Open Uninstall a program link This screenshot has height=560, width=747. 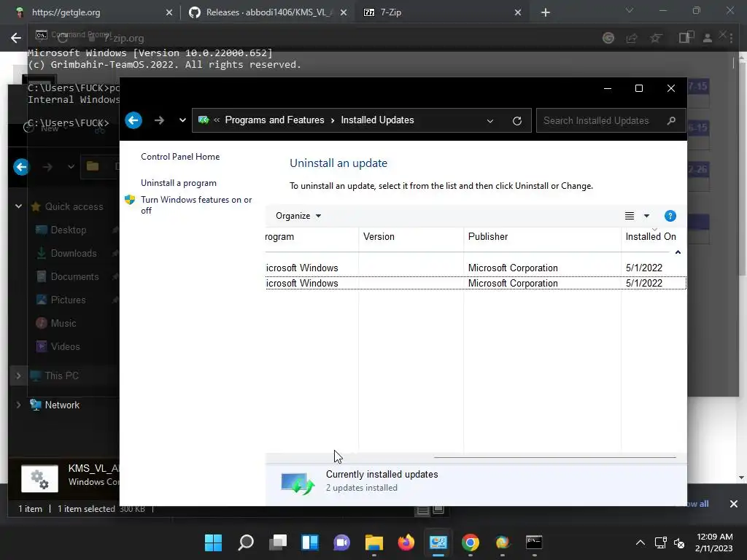(179, 183)
